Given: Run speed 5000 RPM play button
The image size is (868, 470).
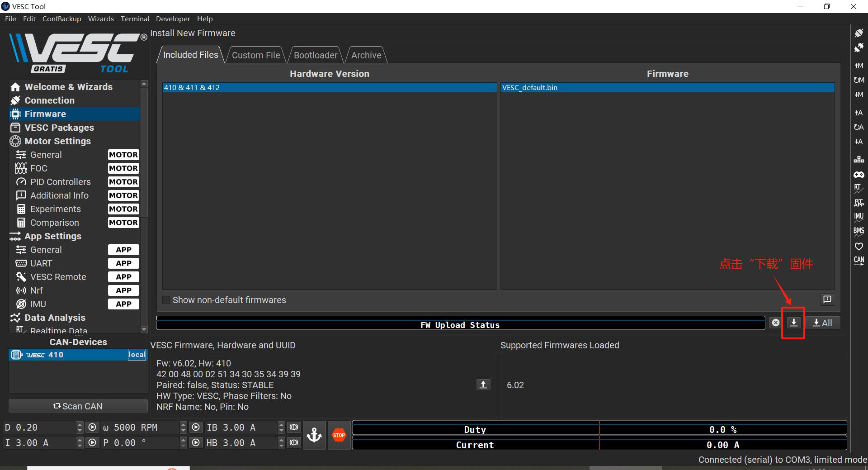Looking at the screenshot, I should pyautogui.click(x=196, y=427).
